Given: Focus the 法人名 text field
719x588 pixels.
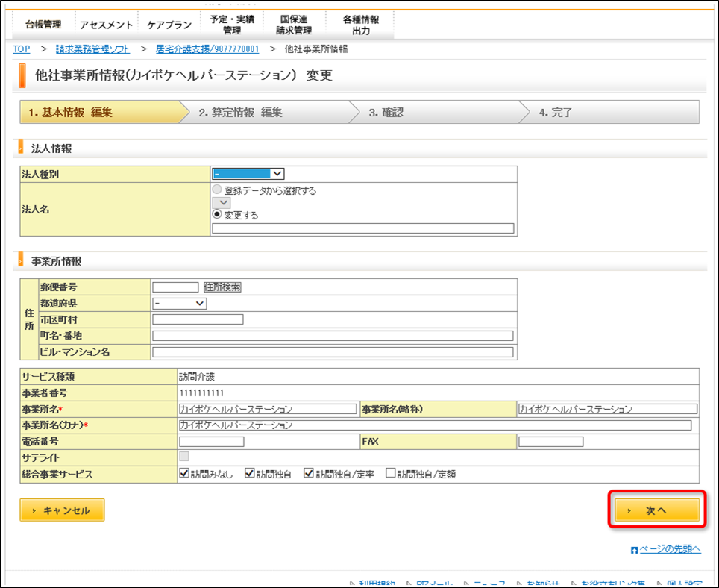Looking at the screenshot, I should click(362, 228).
